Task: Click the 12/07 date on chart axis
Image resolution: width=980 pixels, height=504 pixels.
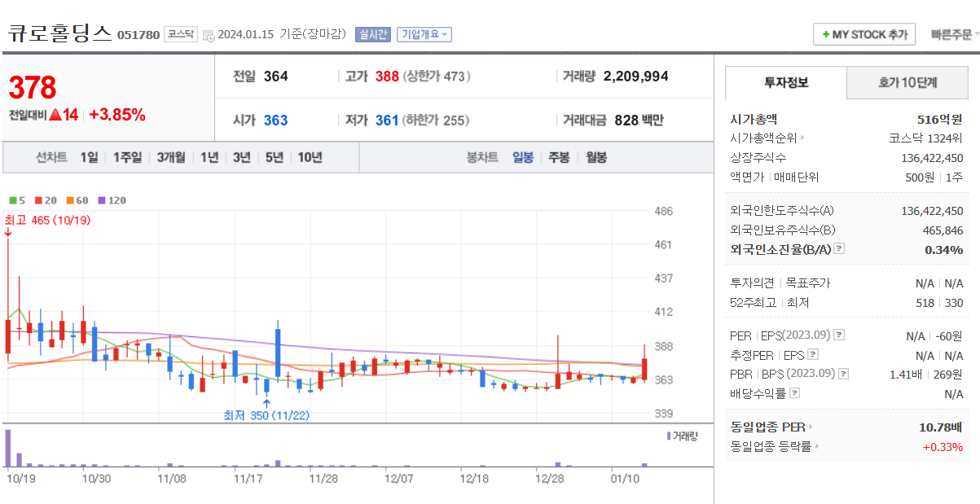Action: click(x=398, y=479)
